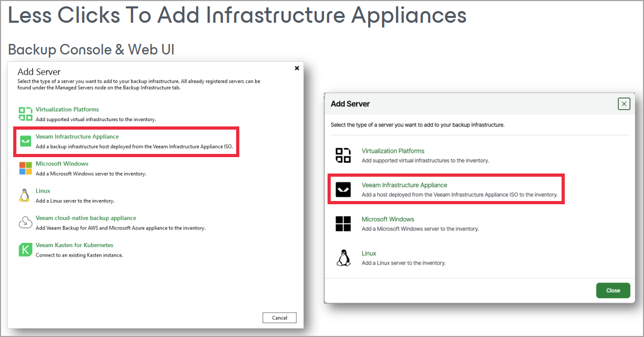Click the green Veeam Infrastructure Appliance icon
The width and height of the screenshot is (644, 337).
coord(25,141)
